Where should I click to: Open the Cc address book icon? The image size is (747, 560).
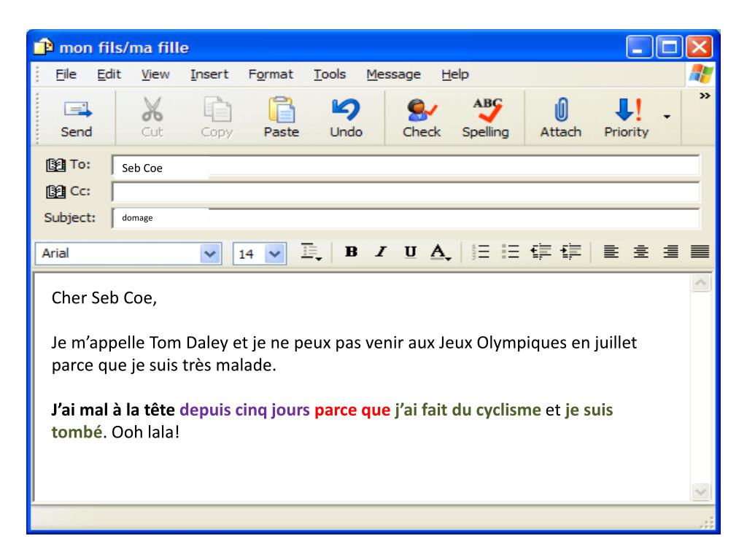(x=55, y=192)
